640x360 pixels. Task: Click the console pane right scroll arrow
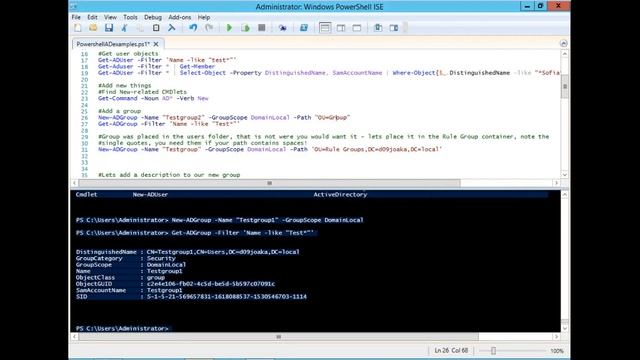[x=556, y=337]
